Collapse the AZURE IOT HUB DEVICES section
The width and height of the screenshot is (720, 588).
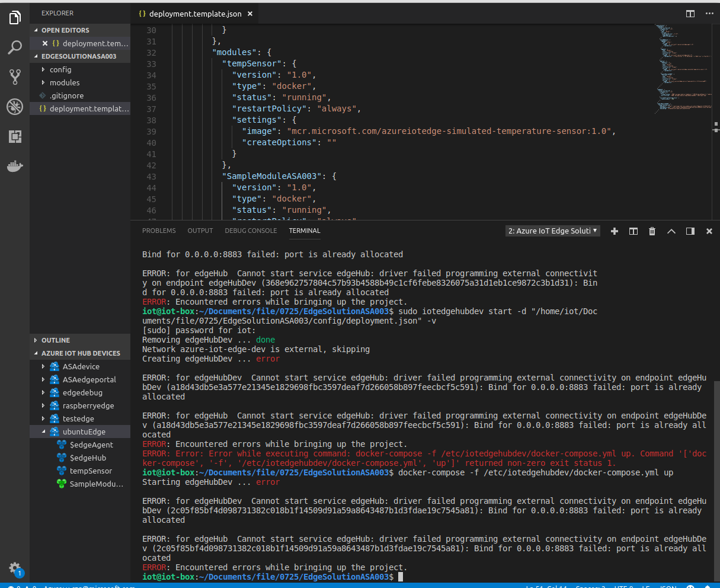[81, 353]
